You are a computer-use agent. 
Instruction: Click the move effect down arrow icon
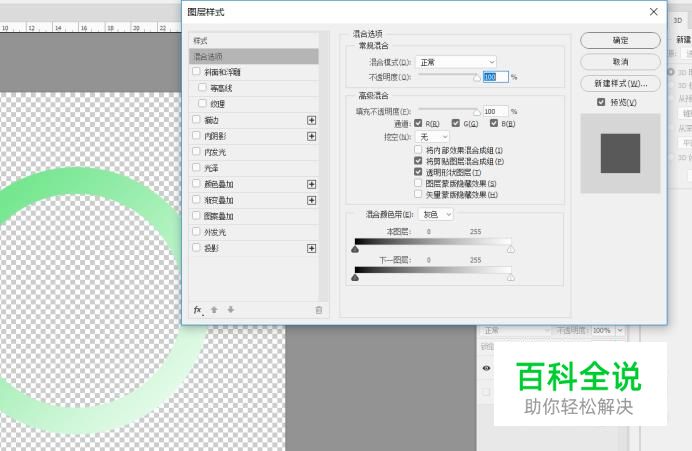(230, 310)
